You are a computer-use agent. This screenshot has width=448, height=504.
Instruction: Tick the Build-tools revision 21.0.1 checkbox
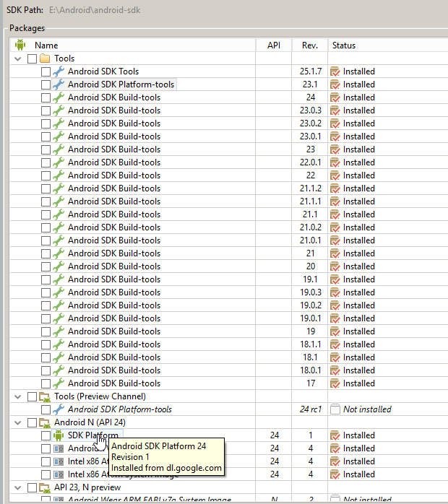[x=46, y=240]
